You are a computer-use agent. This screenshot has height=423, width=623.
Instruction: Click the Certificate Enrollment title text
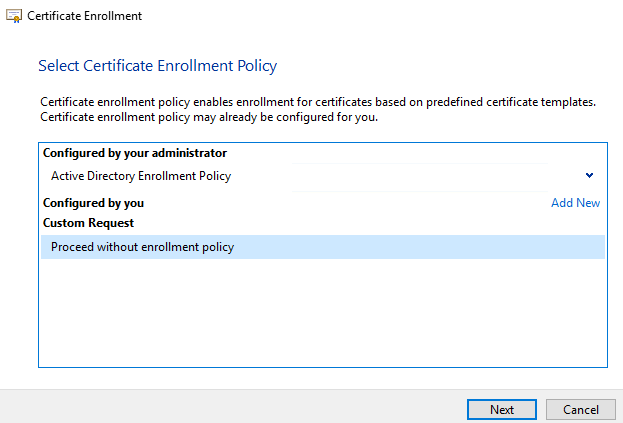[x=84, y=16]
